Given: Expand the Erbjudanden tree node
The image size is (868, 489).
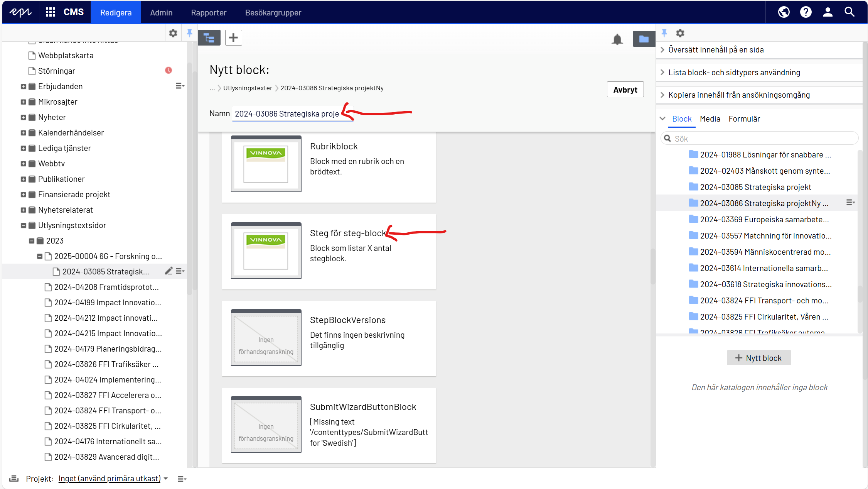Looking at the screenshot, I should click(24, 86).
